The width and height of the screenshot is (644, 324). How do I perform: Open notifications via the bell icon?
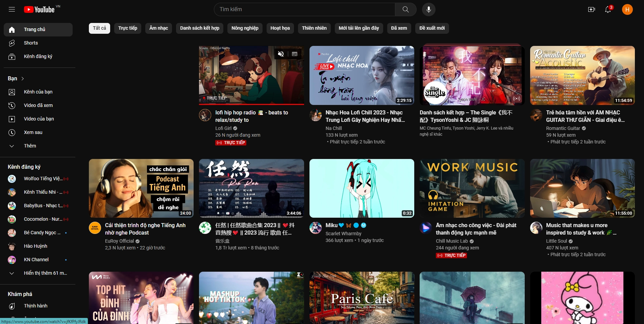608,10
